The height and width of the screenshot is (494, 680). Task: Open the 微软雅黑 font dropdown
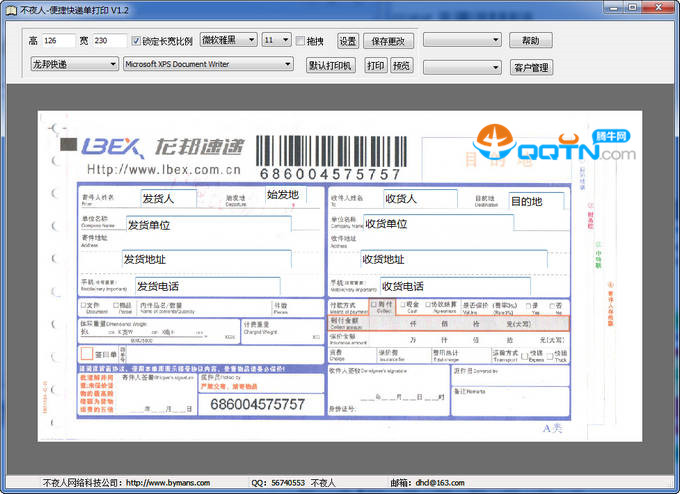coord(227,41)
